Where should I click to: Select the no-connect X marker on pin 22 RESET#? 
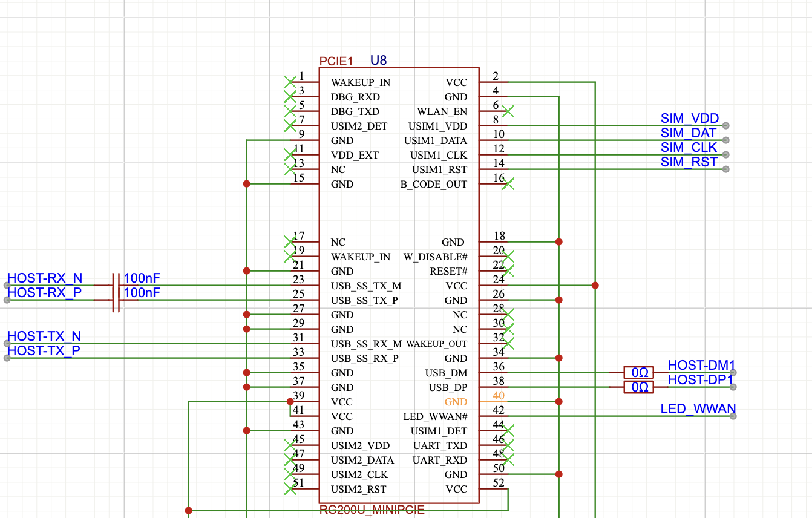(508, 270)
